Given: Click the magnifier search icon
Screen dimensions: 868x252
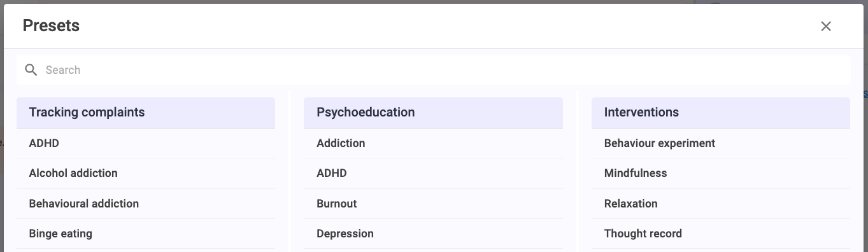Looking at the screenshot, I should [31, 70].
